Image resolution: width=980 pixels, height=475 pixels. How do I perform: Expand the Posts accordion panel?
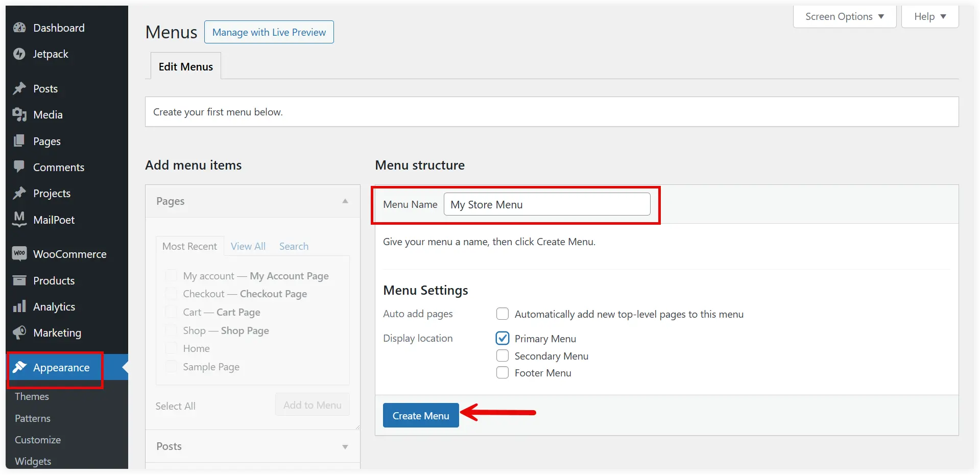pyautogui.click(x=253, y=446)
